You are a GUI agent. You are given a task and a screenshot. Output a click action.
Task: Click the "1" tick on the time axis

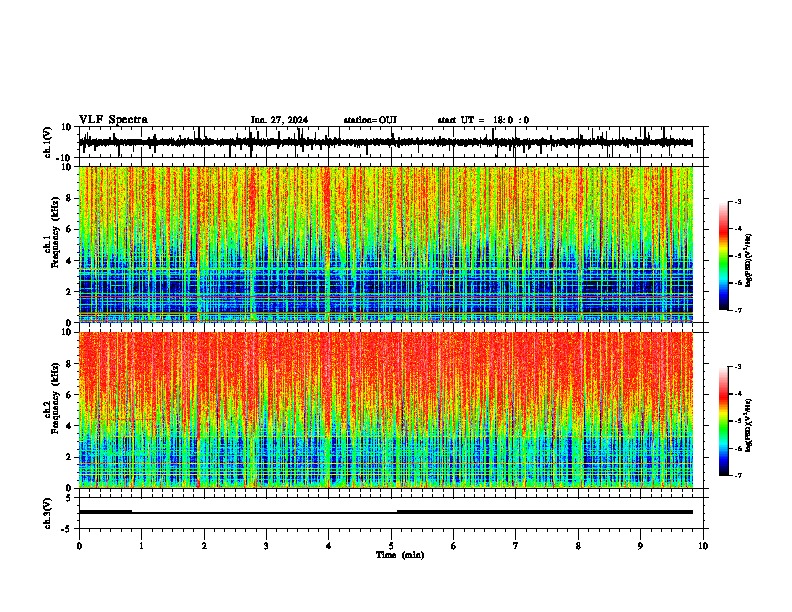[x=141, y=546]
